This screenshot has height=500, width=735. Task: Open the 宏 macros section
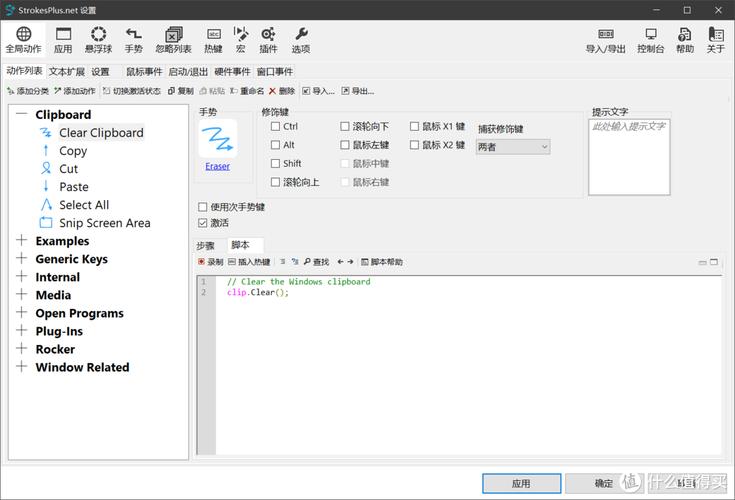tap(240, 39)
